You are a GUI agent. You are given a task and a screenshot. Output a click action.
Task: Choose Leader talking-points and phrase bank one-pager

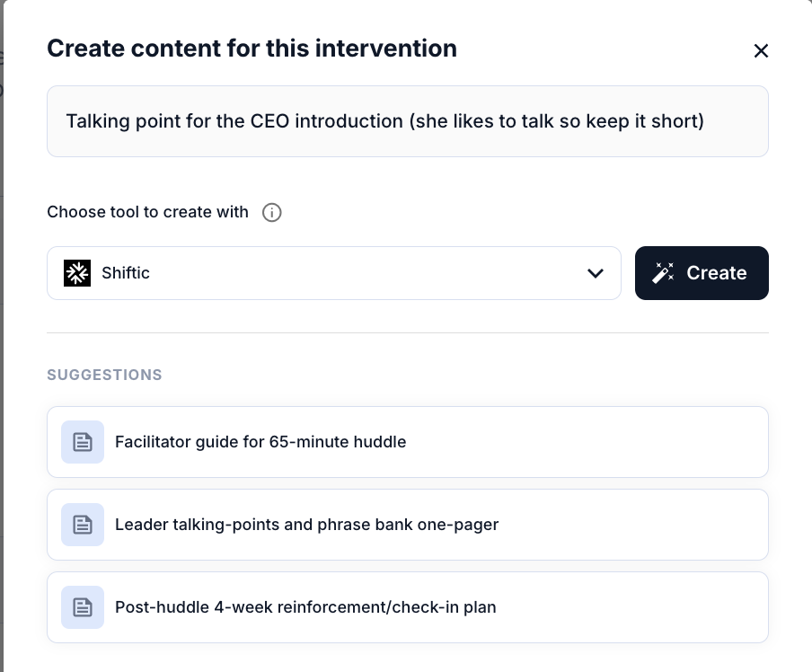click(x=408, y=525)
